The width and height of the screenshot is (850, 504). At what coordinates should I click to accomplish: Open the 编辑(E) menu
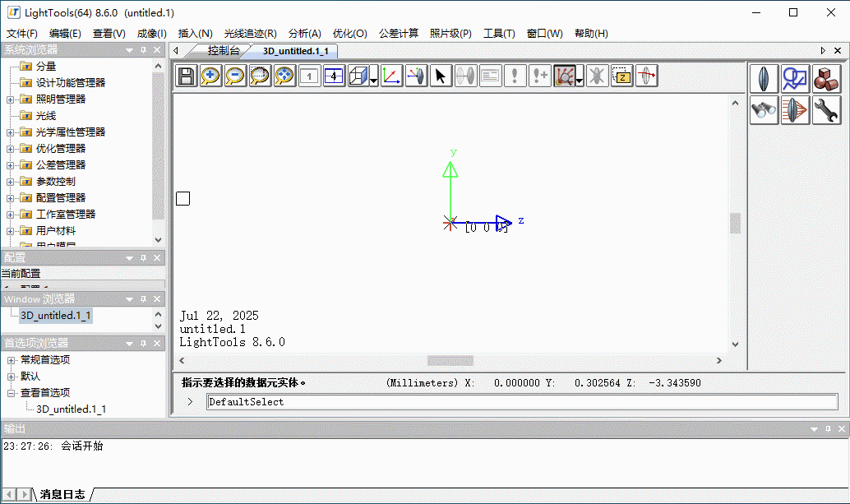pyautogui.click(x=65, y=33)
